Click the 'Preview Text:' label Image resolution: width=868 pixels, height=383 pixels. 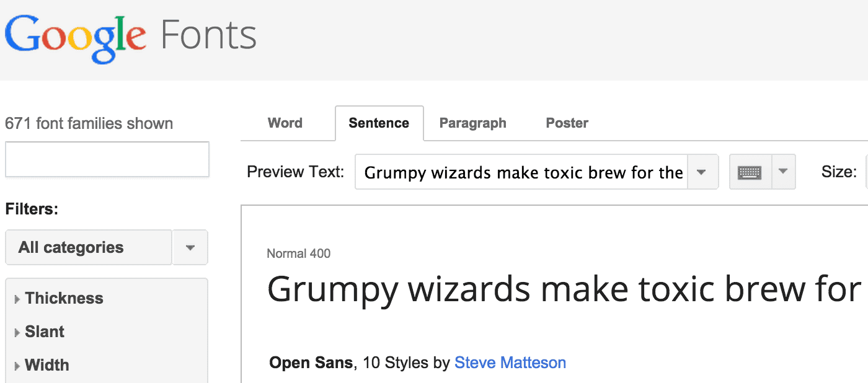pyautogui.click(x=296, y=172)
